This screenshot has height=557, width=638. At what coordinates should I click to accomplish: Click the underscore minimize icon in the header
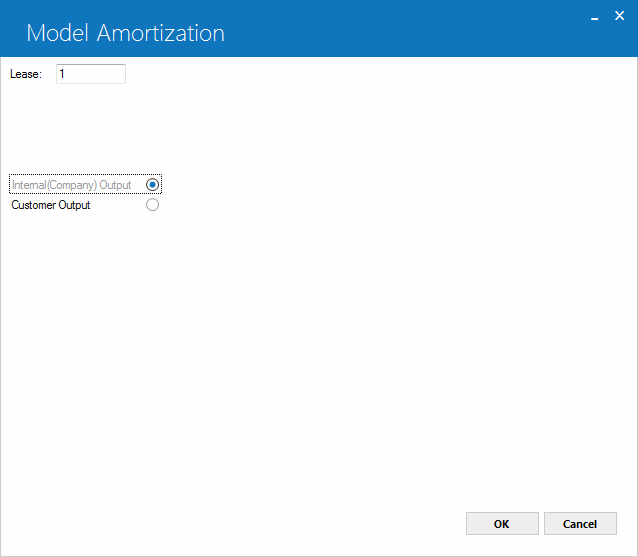[x=594, y=17]
